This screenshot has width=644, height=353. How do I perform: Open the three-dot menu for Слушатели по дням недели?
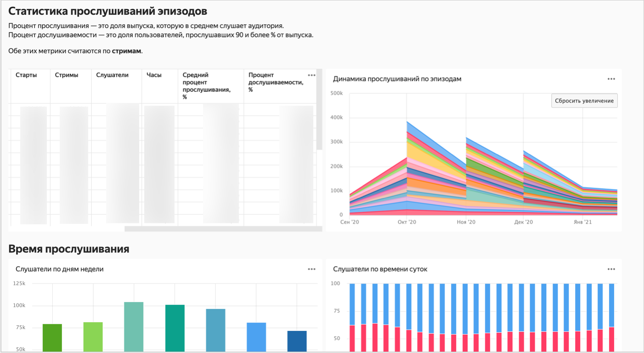point(311,269)
